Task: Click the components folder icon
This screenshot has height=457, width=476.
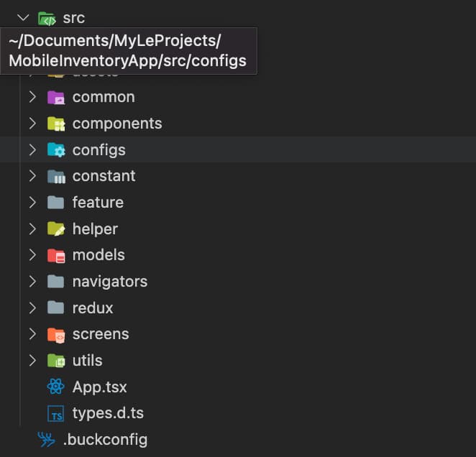Action: coord(55,124)
